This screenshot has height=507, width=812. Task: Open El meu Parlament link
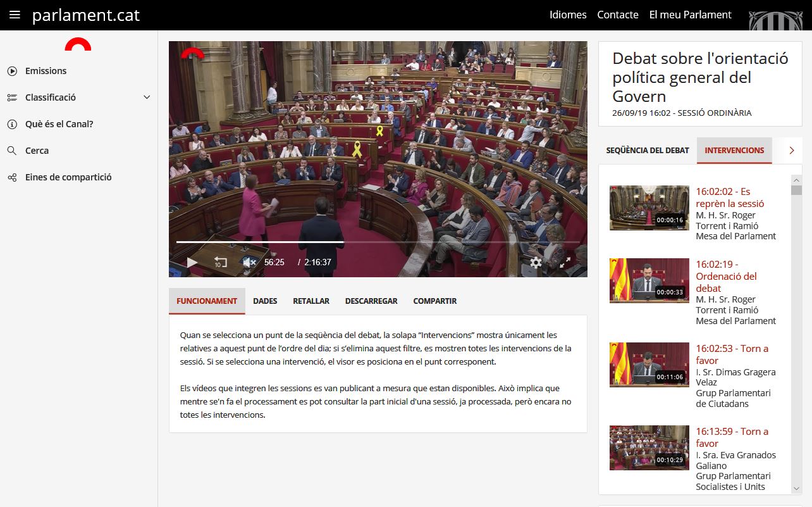click(x=690, y=15)
